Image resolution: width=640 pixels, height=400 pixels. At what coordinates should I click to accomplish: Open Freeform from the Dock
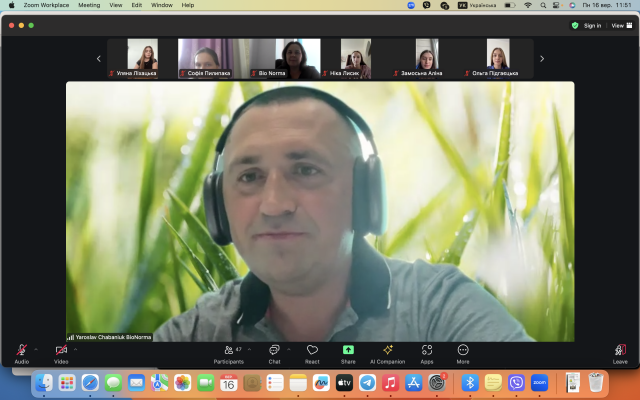pyautogui.click(x=321, y=383)
